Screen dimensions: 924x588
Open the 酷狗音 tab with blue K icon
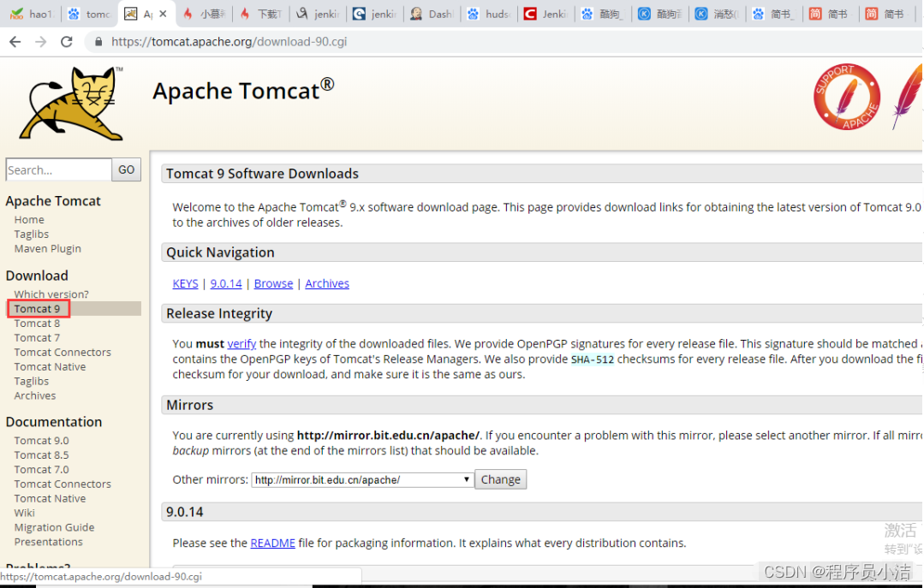pyautogui.click(x=659, y=14)
